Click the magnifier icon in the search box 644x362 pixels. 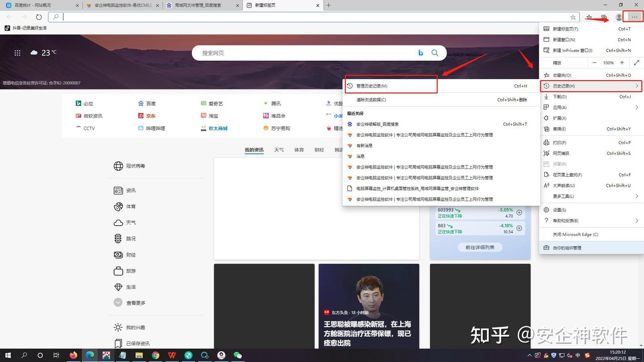435,53
